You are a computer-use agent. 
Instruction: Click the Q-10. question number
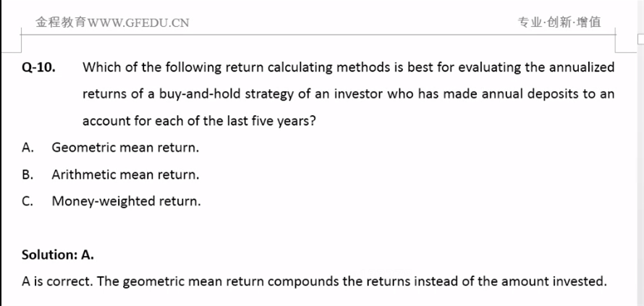click(38, 68)
